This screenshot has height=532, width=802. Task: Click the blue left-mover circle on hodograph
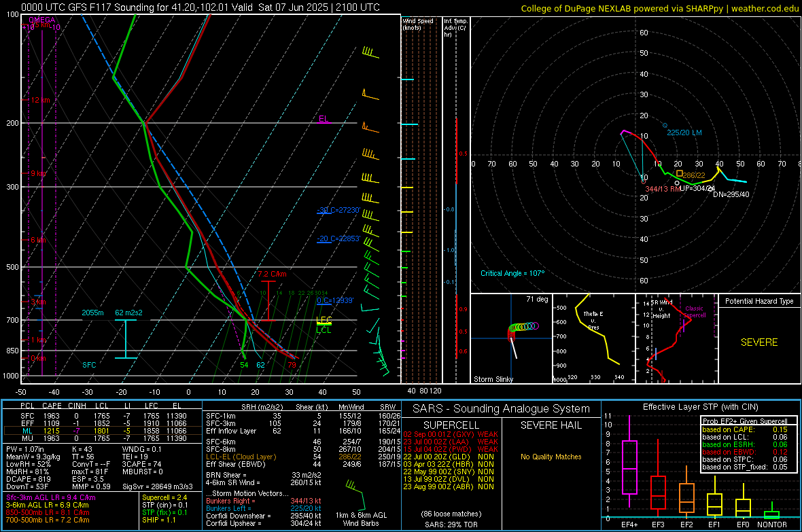click(x=665, y=125)
